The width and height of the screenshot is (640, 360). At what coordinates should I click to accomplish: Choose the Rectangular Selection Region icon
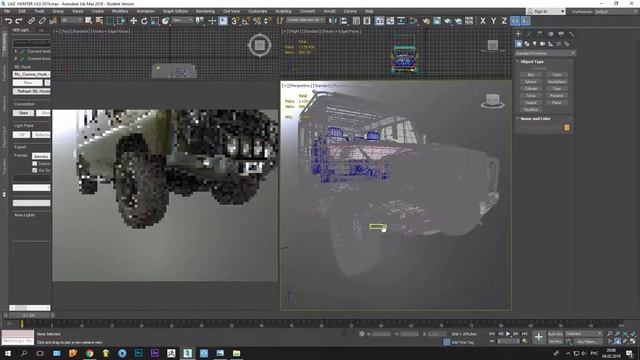110,21
